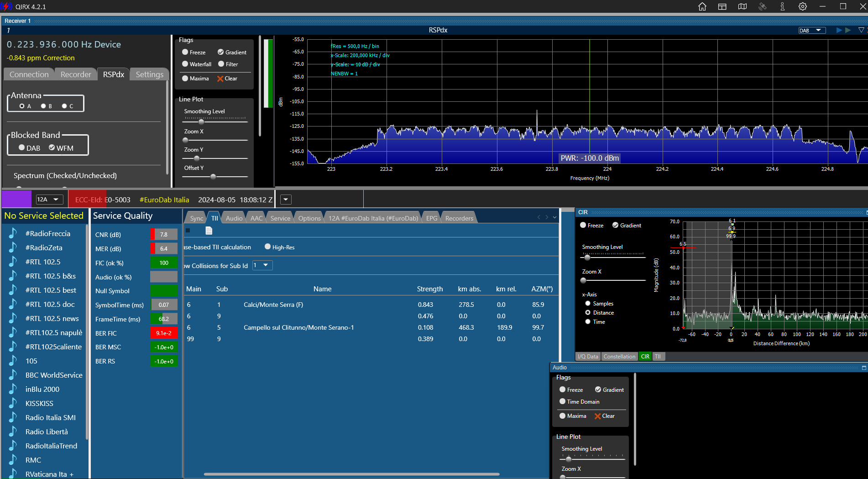Viewport: 868px width, 479px height.
Task: Click the play arrow beside DAB dropdown
Action: [x=839, y=30]
